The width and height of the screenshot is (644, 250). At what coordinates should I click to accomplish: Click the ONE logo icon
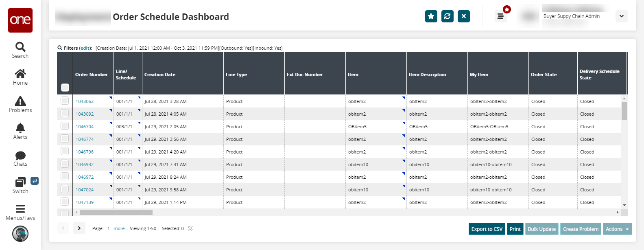pos(20,20)
